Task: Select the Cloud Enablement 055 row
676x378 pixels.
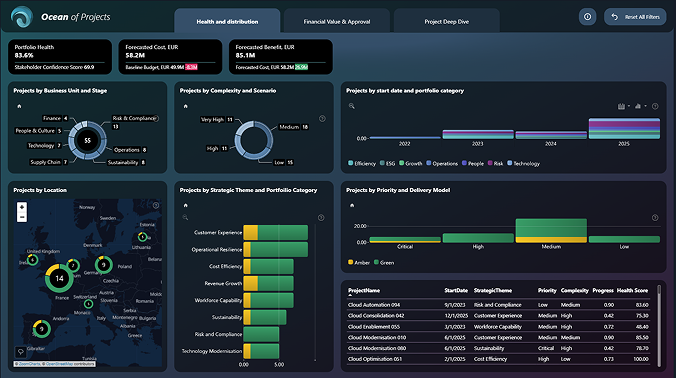Action: pyautogui.click(x=498, y=327)
